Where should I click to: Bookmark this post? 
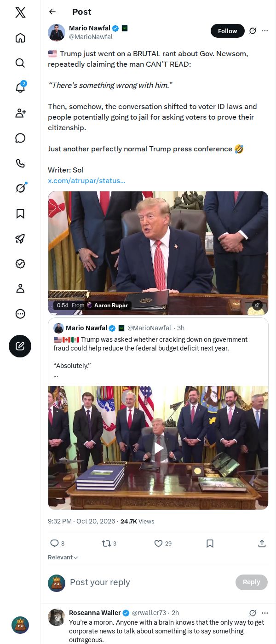pyautogui.click(x=210, y=543)
